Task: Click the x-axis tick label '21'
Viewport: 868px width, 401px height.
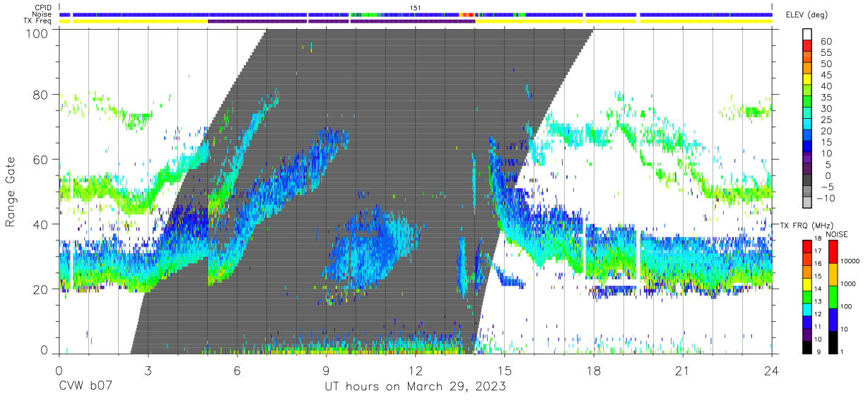Action: (683, 371)
